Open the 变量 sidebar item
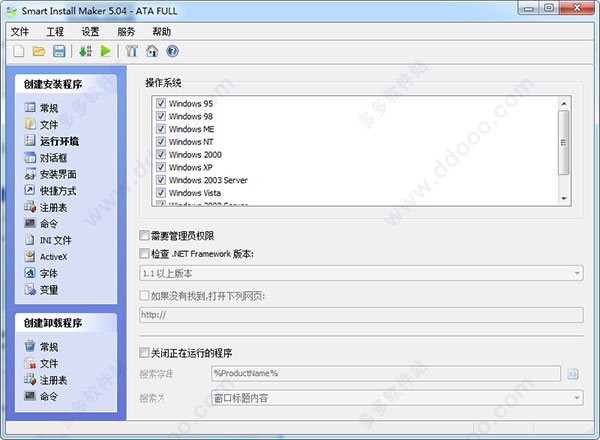 click(41, 290)
